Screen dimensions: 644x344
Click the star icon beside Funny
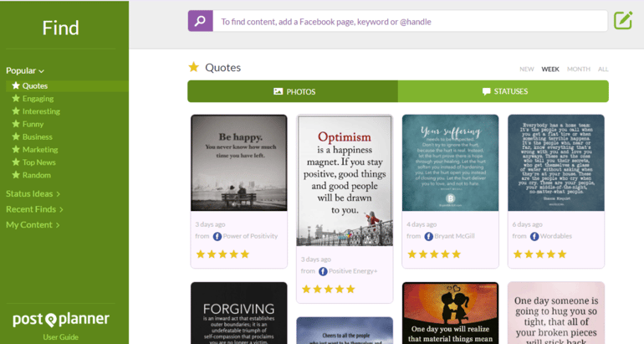[x=16, y=124]
